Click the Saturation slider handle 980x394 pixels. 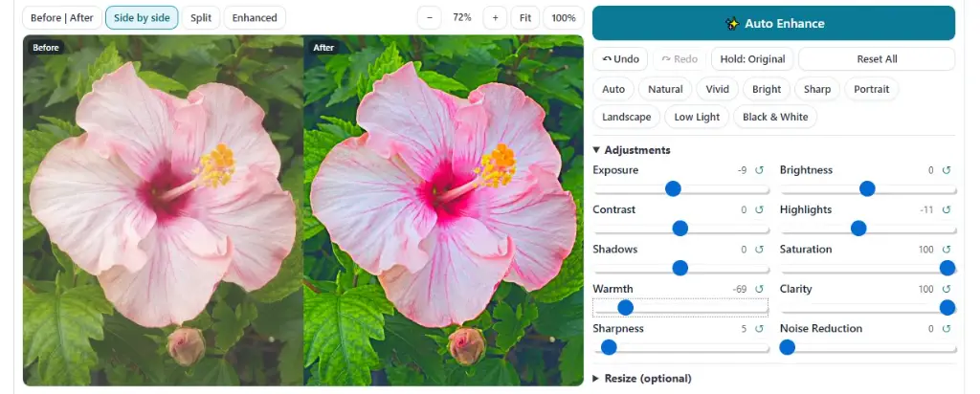click(947, 268)
